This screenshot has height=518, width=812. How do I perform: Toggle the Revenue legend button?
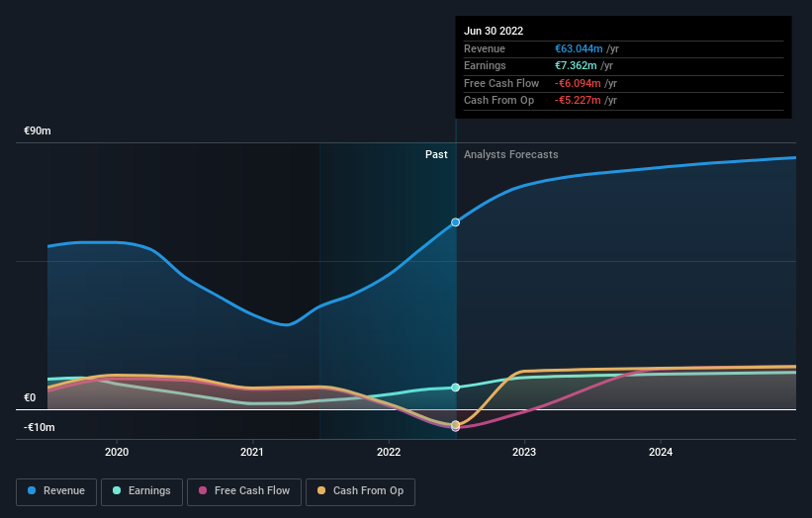pyautogui.click(x=56, y=491)
